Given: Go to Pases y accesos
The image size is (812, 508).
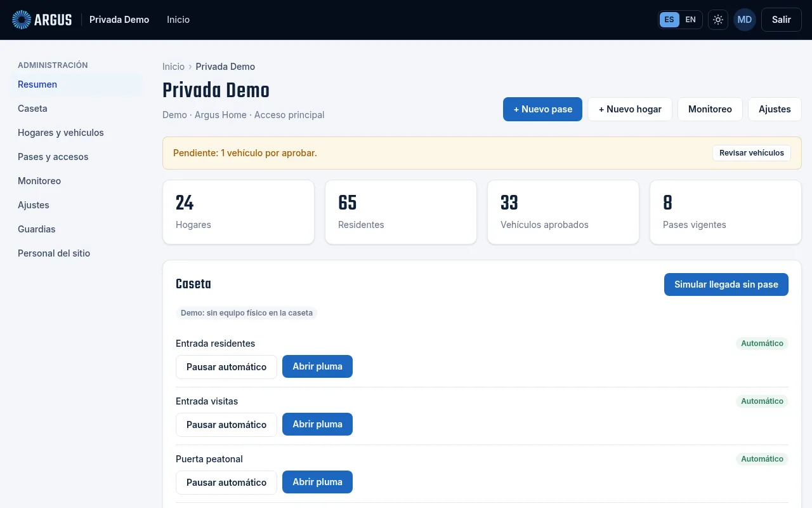Looking at the screenshot, I should coord(76,157).
